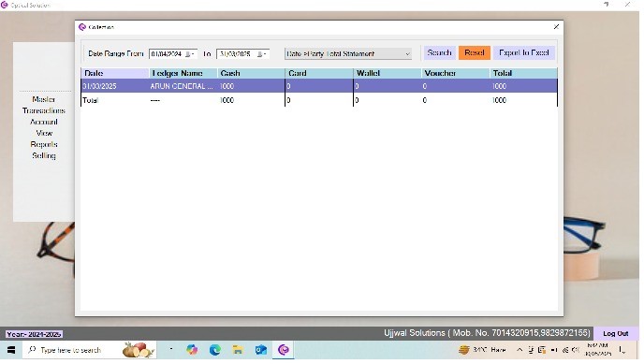644x364 pixels.
Task: Click the volume icon in the tray
Action: pos(576,350)
